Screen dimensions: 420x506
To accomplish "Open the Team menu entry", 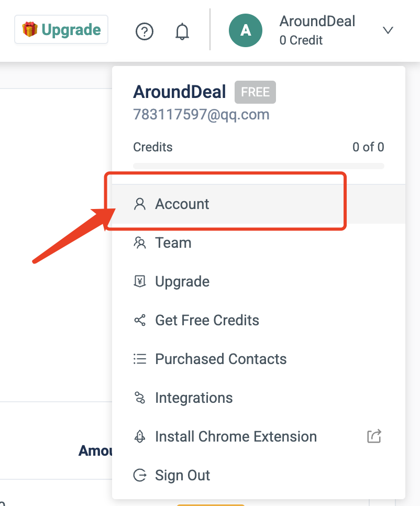I will pos(173,243).
